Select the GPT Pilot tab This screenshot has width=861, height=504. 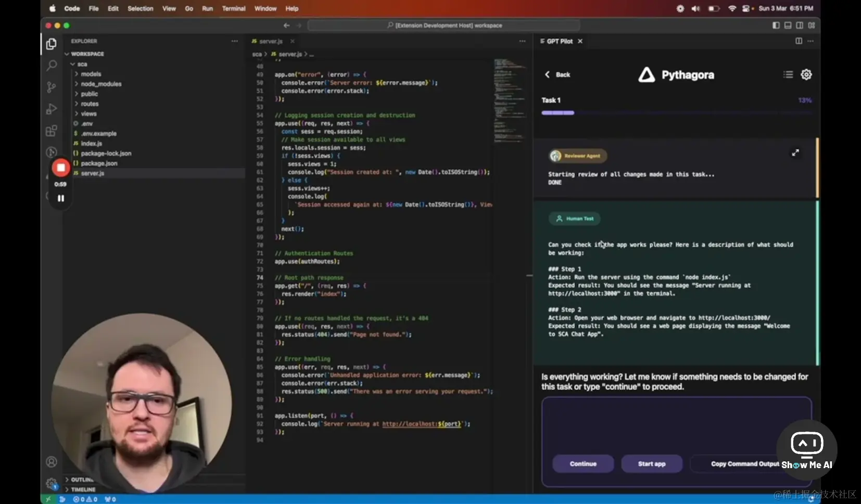click(560, 41)
